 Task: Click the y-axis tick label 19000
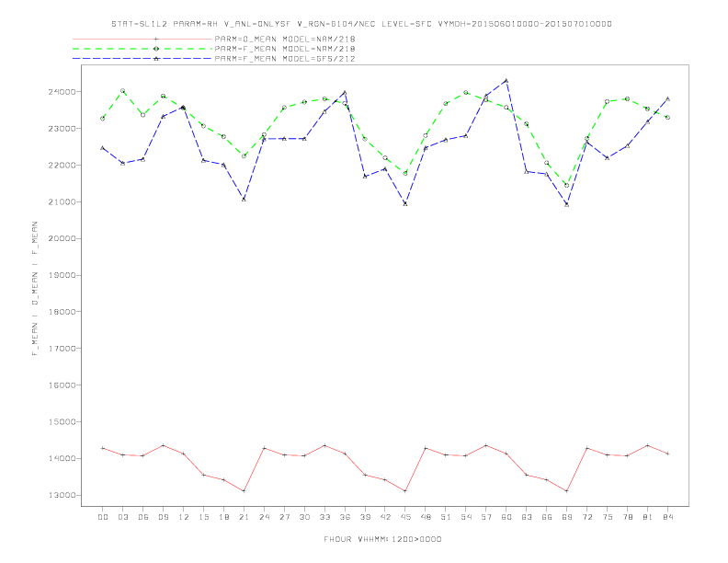coord(62,275)
